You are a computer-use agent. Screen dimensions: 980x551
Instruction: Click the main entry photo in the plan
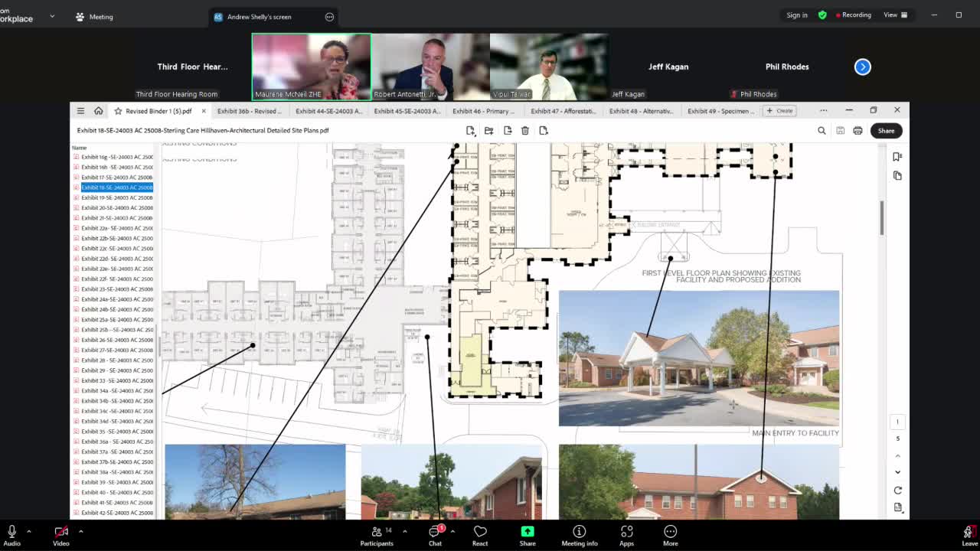pyautogui.click(x=698, y=358)
